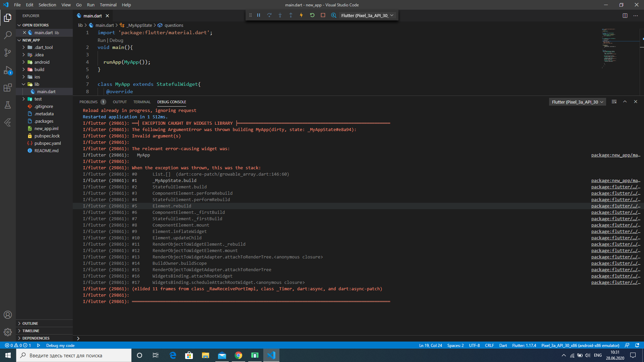The image size is (644, 362).
Task: Stop the debug session
Action: (323, 15)
